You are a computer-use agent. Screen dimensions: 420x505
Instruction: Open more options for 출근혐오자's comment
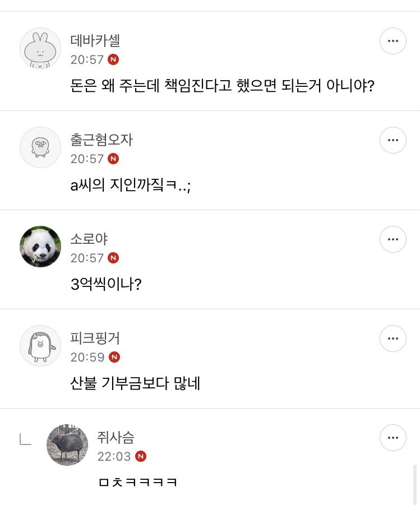coord(393,140)
